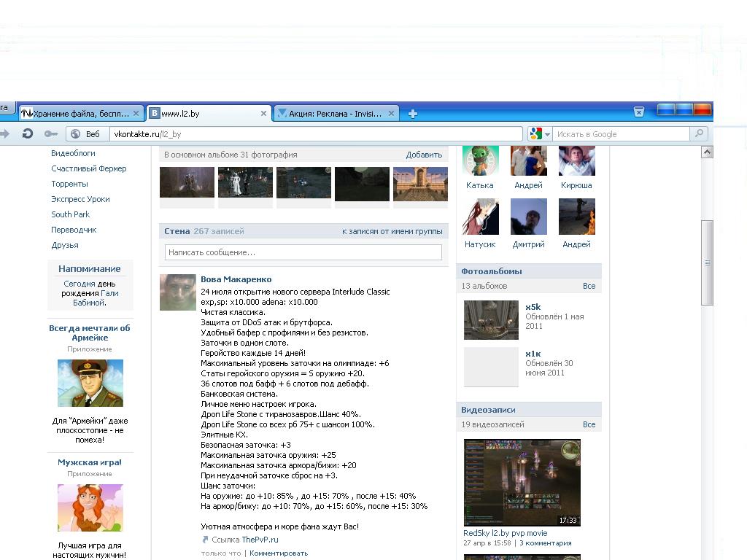
Task: Open the RedSky l2.by pvp movie title
Action: 506,533
